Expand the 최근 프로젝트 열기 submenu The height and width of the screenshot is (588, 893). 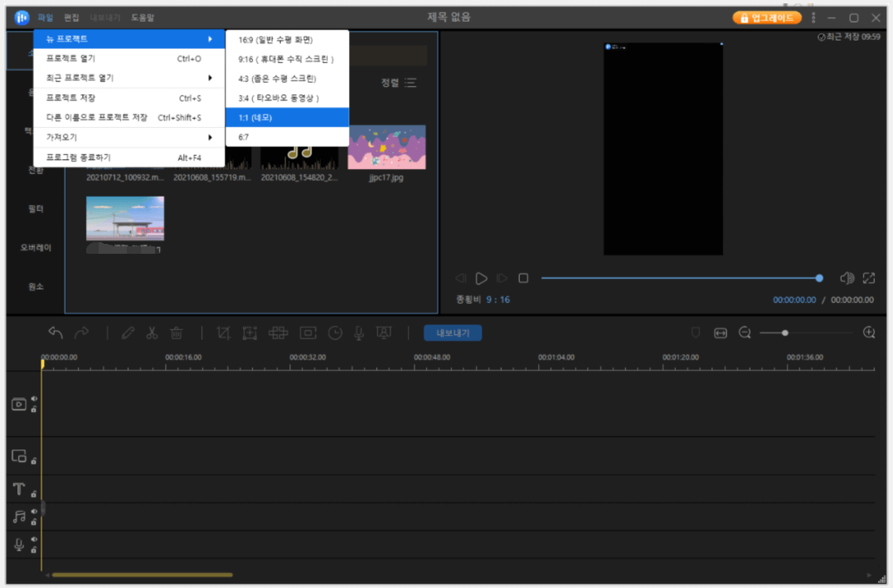[129, 78]
